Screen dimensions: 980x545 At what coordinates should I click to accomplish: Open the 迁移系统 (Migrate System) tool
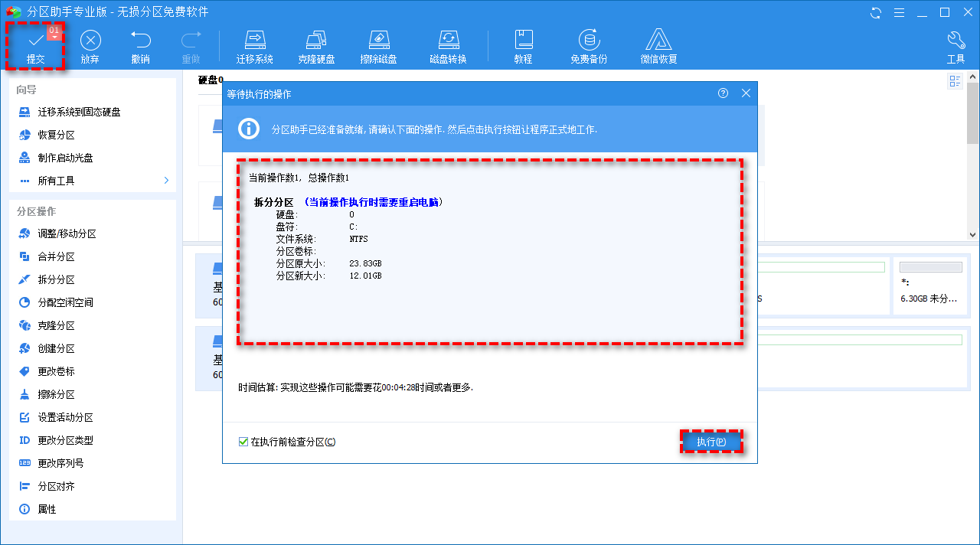coord(255,44)
